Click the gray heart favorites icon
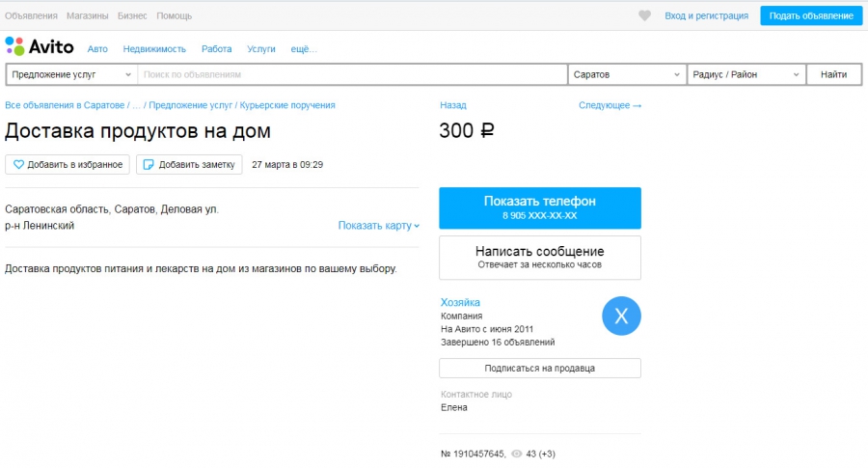868x468 pixels. pos(645,15)
